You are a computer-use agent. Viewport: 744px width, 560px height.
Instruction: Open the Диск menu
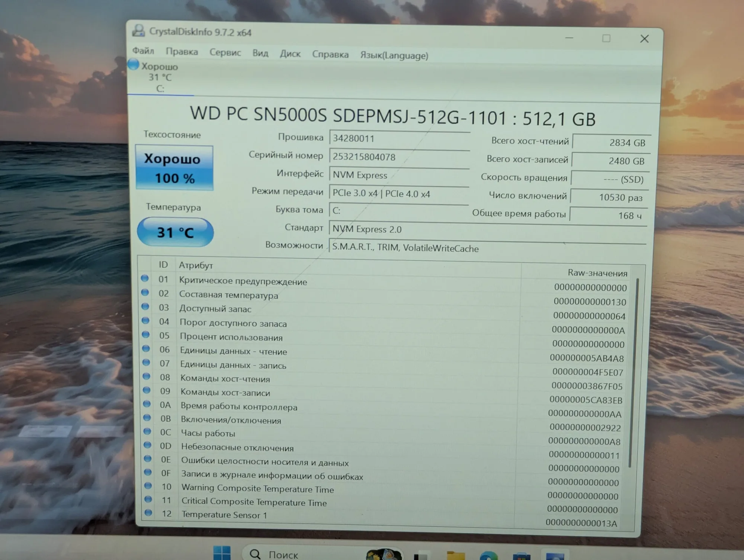(290, 54)
